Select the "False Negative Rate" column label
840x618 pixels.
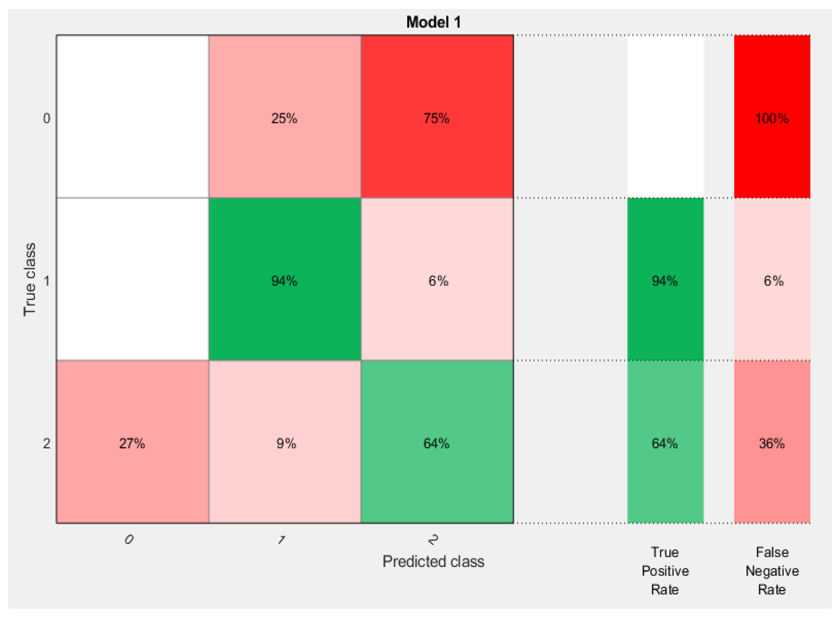click(771, 570)
